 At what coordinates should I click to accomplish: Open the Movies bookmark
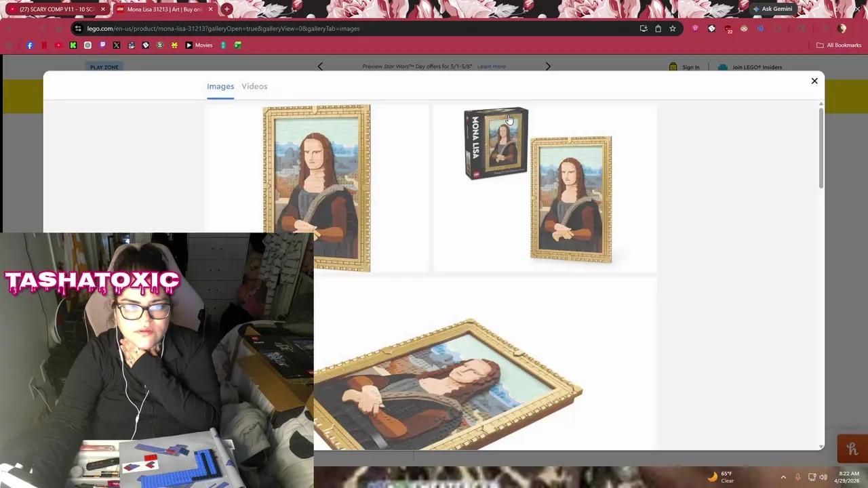pos(199,45)
